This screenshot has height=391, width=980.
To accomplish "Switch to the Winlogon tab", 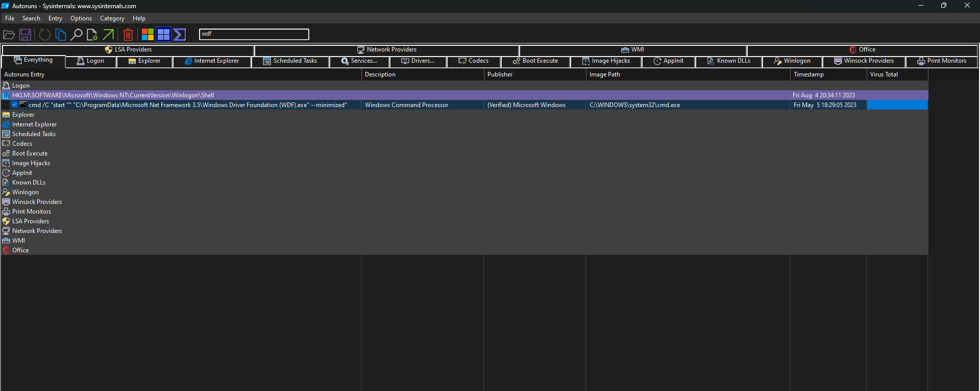I will point(792,61).
